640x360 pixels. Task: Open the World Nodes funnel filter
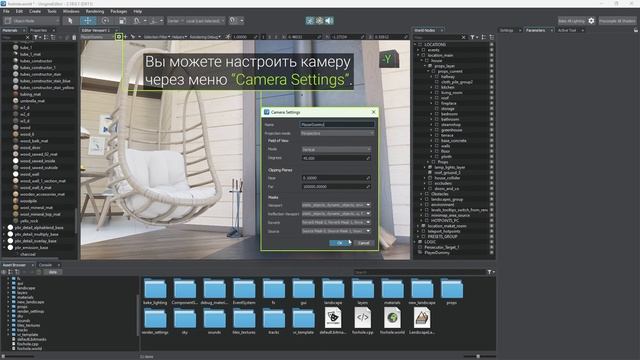(473, 37)
